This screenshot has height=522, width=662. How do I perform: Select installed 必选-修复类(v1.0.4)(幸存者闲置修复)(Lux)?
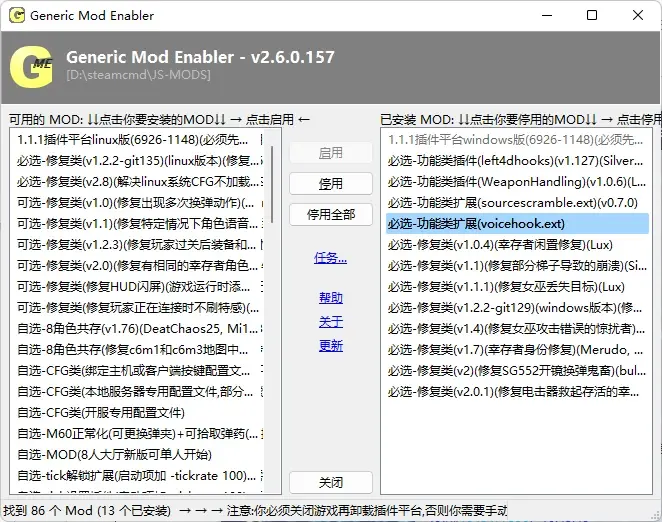pyautogui.click(x=517, y=245)
